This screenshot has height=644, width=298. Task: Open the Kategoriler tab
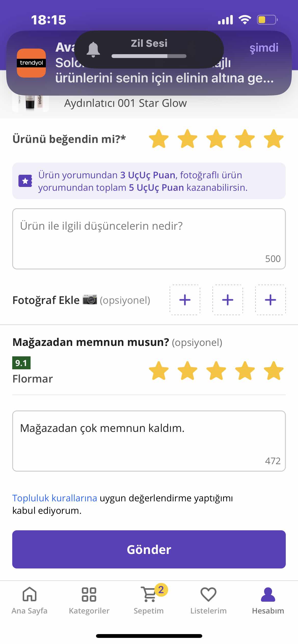[x=89, y=600]
